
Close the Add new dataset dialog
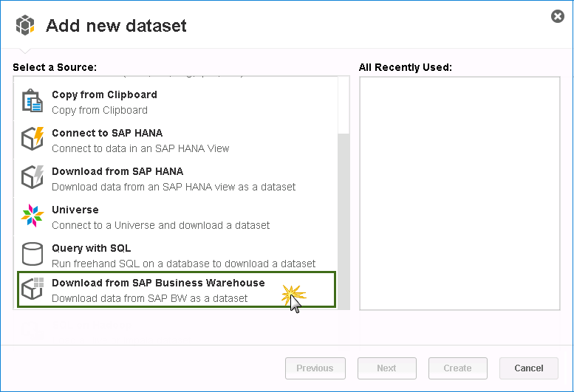tap(558, 16)
